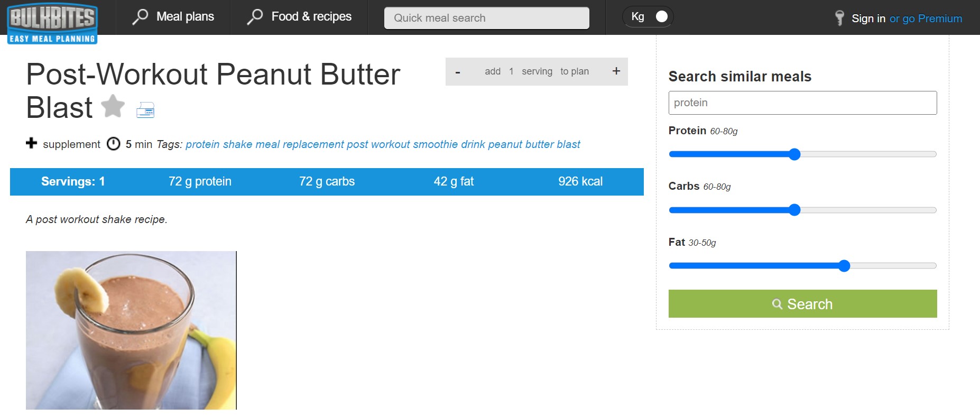Click the Protein slider handle
Viewport: 980px width, 416px height.
(x=794, y=154)
